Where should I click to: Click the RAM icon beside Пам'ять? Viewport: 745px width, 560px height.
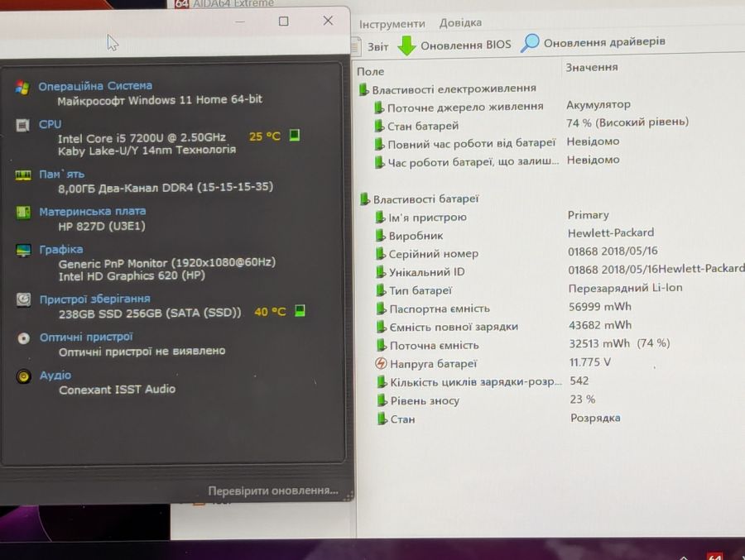tap(23, 175)
